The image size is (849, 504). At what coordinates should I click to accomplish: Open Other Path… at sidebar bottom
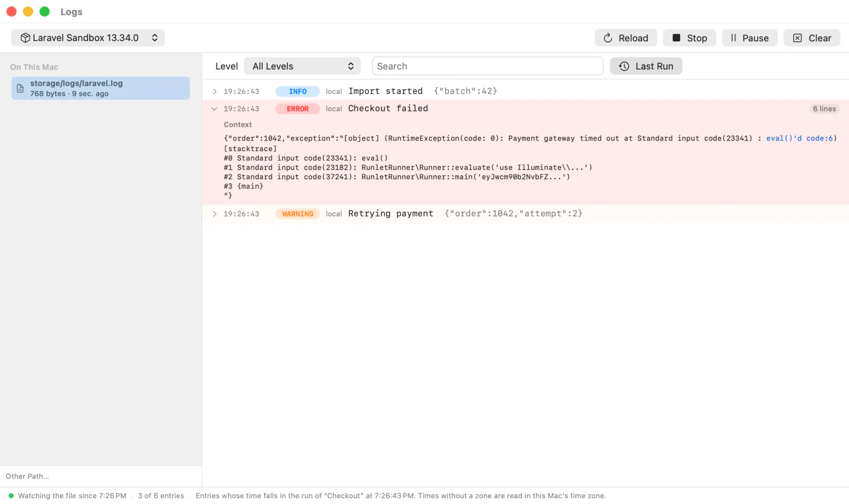(27, 476)
